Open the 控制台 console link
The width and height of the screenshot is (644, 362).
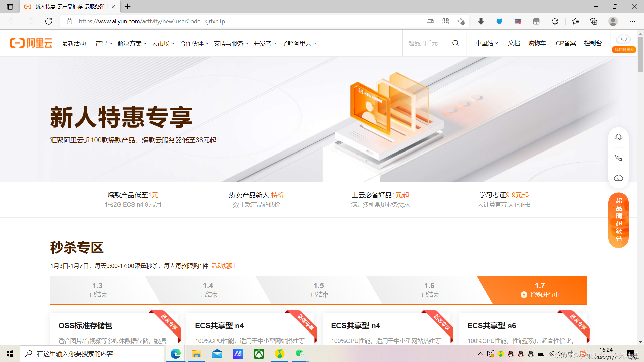[x=593, y=43]
